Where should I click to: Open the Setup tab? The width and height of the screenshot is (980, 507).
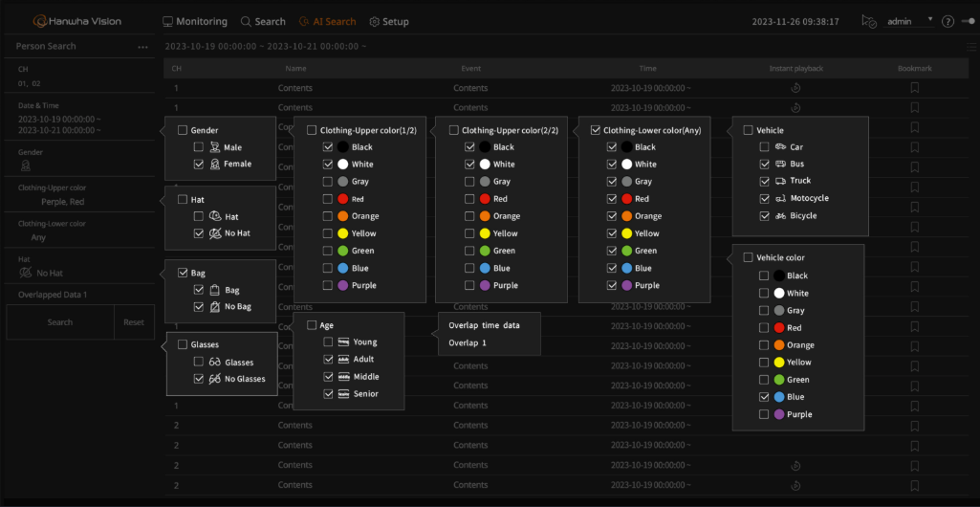pos(389,21)
